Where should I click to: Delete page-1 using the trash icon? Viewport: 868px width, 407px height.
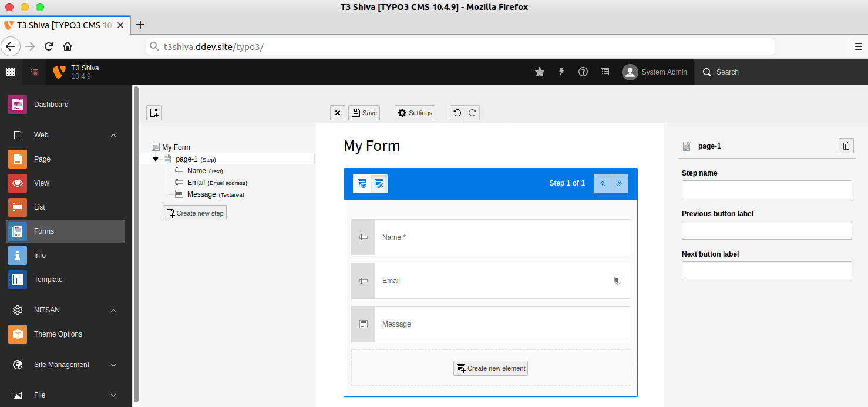[846, 146]
